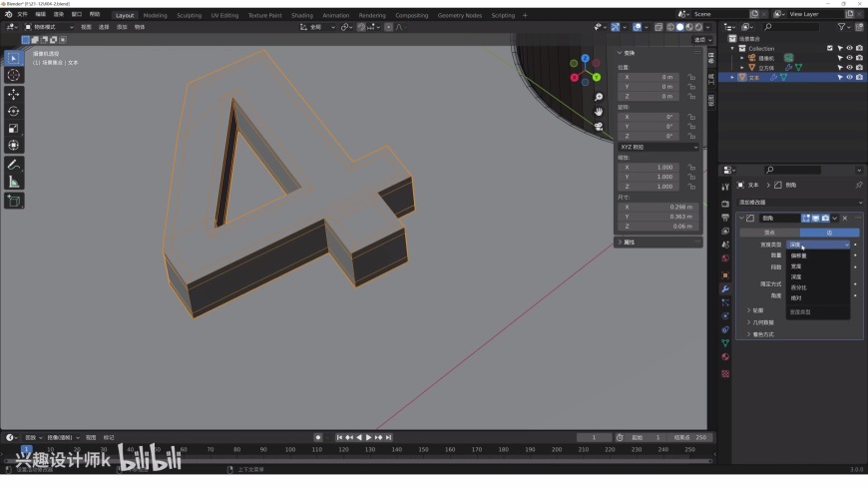This screenshot has height=488, width=868.
Task: Click the viewport pan hand icon
Action: click(599, 112)
